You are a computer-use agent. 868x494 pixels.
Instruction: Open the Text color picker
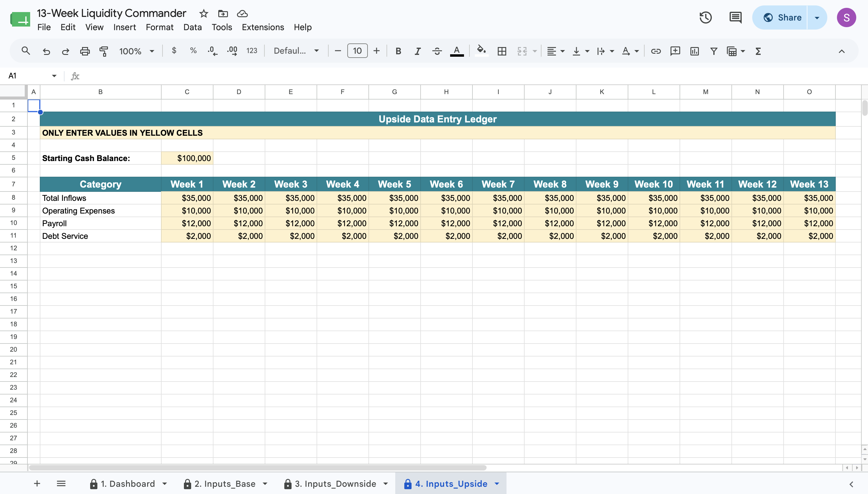456,51
